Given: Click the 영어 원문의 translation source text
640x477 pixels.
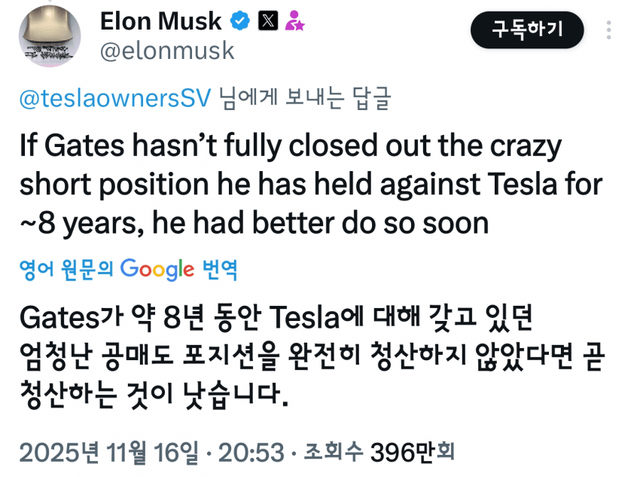Looking at the screenshot, I should coord(66,269).
